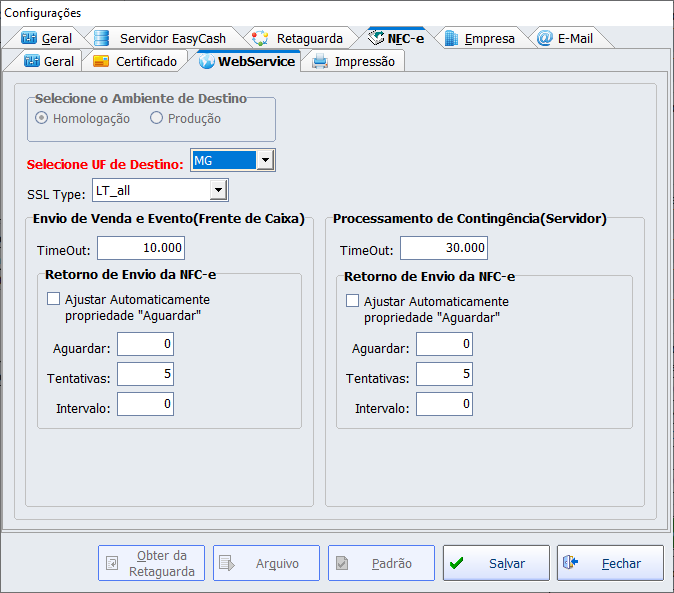
Task: Enable Ajustar Automaticamente under Contingência Servidor
Action: coord(352,300)
